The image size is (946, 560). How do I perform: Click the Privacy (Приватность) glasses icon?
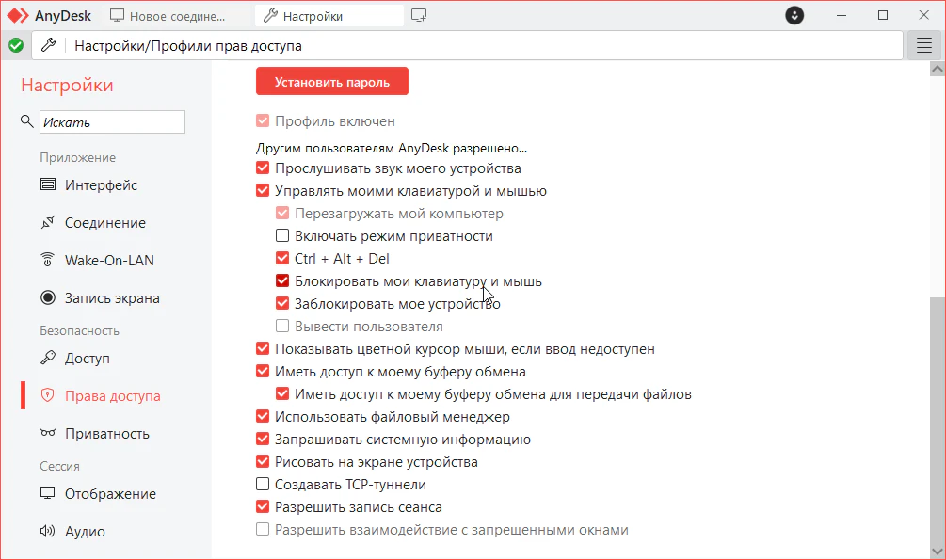pos(48,434)
